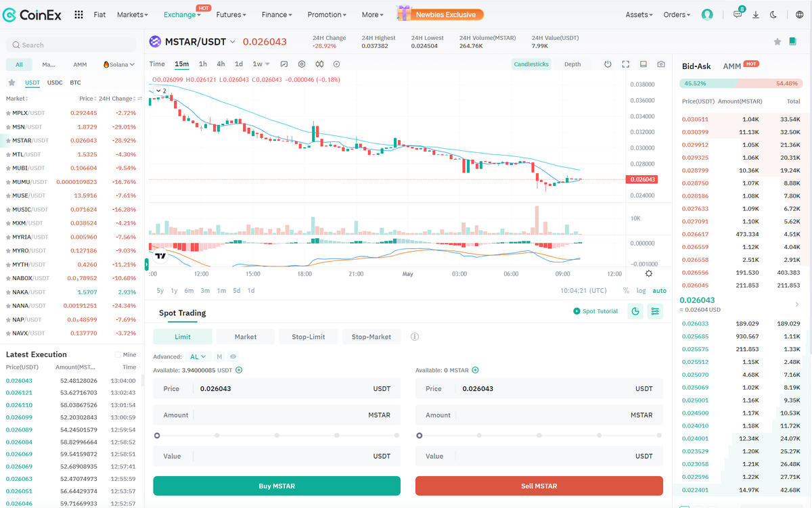Switch chart to Candlesticks view
The height and width of the screenshot is (508, 812).
[x=531, y=64]
